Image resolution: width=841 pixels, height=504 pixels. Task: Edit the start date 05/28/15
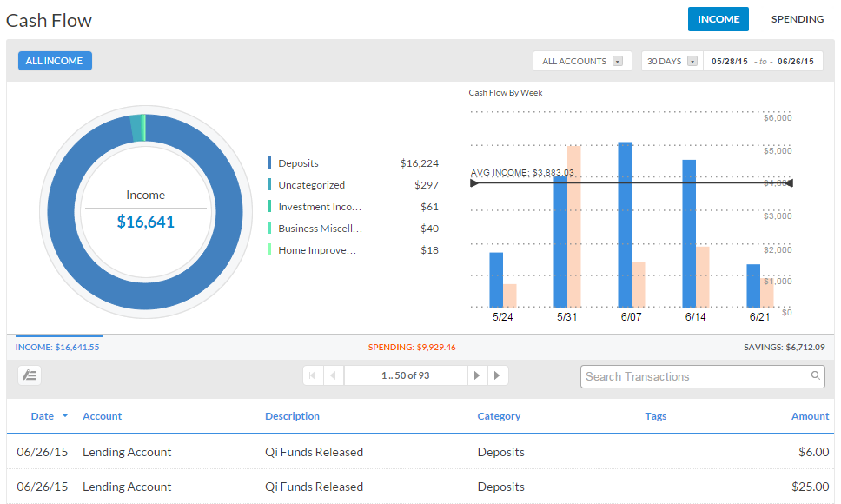click(730, 61)
